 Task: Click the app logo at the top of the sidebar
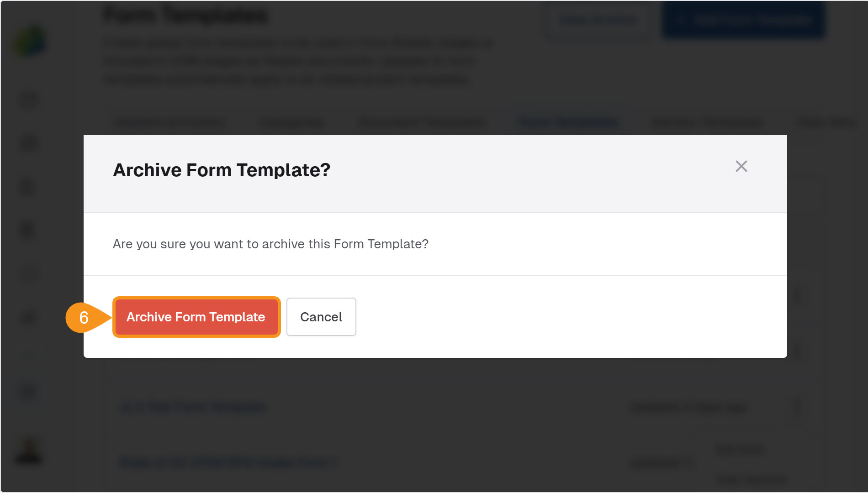(28, 41)
